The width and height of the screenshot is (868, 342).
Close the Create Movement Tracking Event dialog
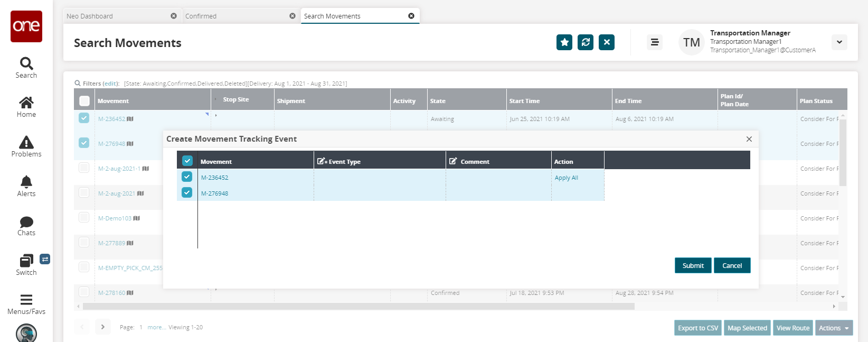click(x=749, y=139)
